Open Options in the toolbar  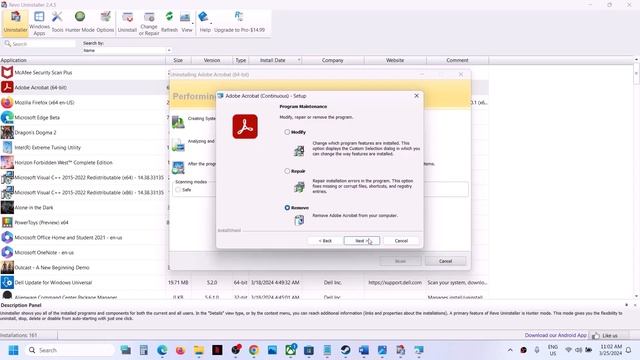tap(105, 22)
